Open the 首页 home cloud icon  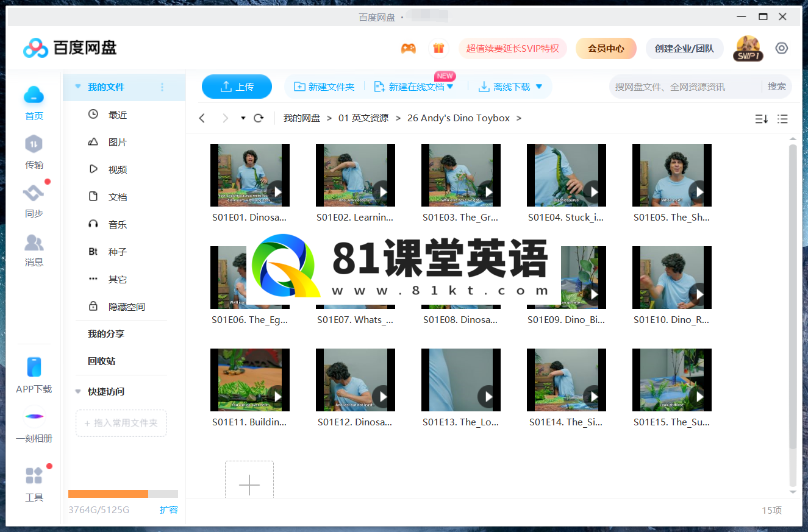coord(34,95)
